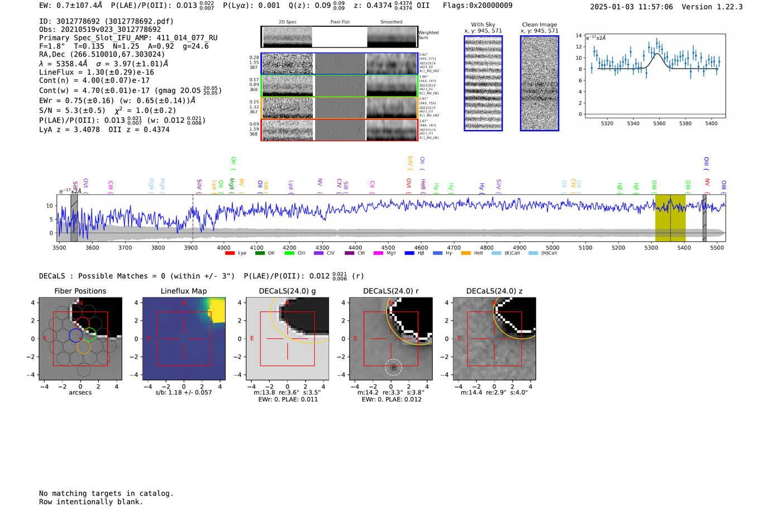The width and height of the screenshot is (782, 532).
Task: Open the With Sky cutout image
Action: (483, 83)
